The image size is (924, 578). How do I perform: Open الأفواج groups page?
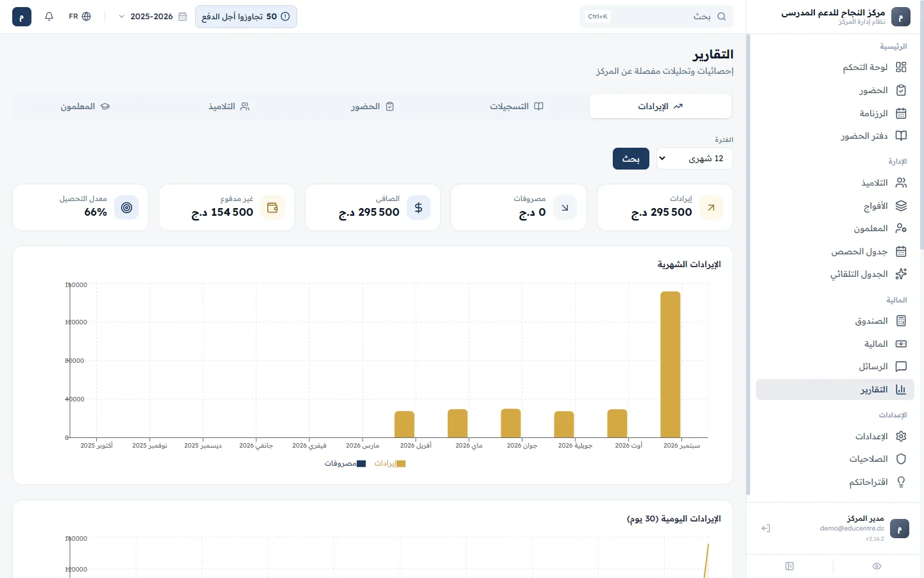(835, 206)
